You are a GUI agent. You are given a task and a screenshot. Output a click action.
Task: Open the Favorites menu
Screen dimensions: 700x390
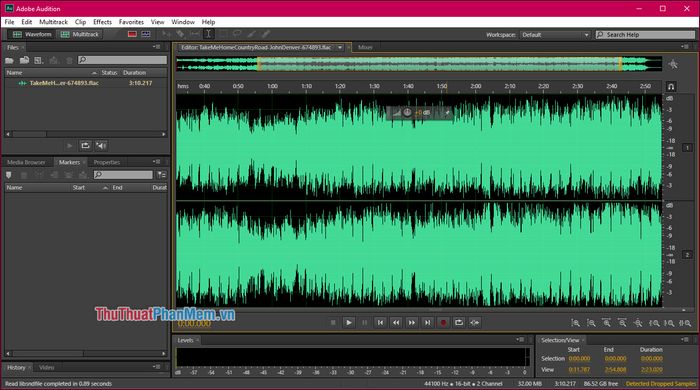131,22
